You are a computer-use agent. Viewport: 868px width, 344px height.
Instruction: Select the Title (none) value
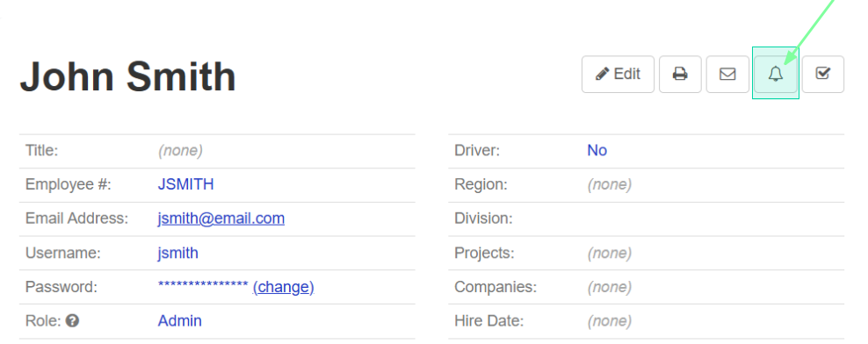[x=180, y=150]
